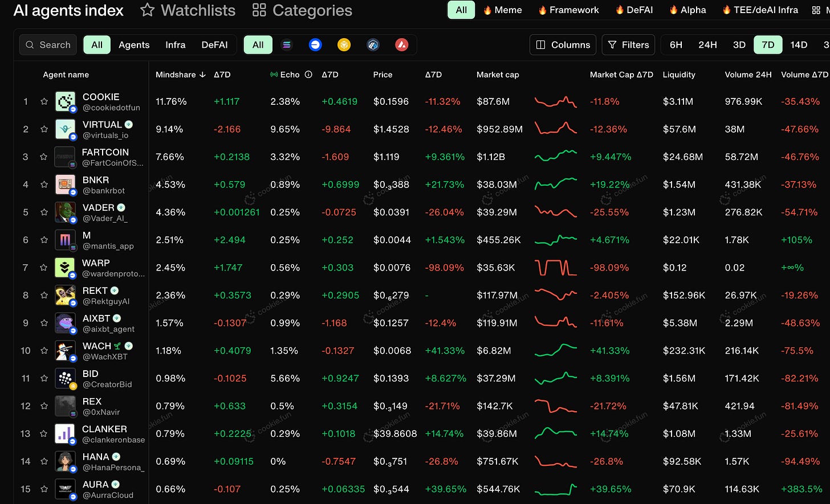Click the REX avatar icon
The image size is (830, 504).
click(x=66, y=406)
